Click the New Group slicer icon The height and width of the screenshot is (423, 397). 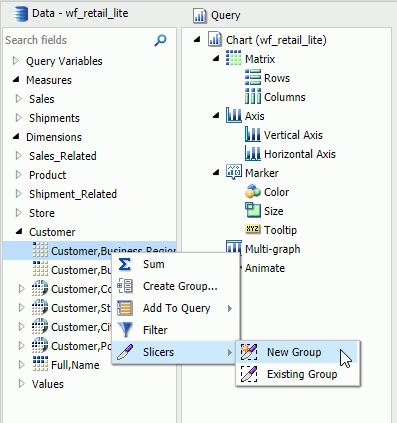pyautogui.click(x=249, y=352)
